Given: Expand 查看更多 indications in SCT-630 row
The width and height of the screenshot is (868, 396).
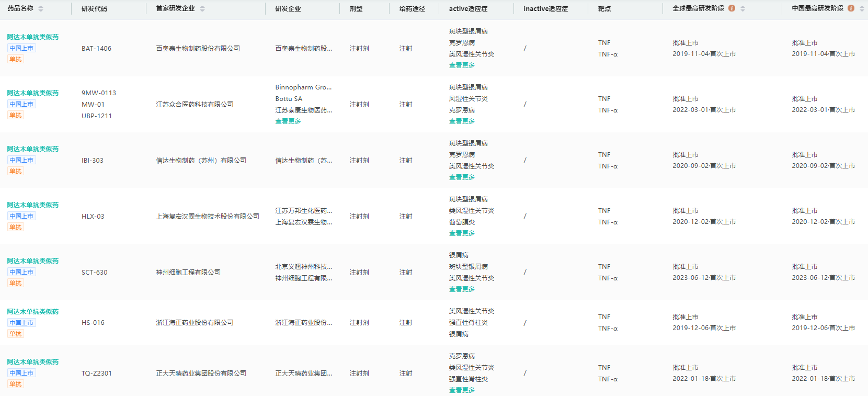Looking at the screenshot, I should [462, 289].
